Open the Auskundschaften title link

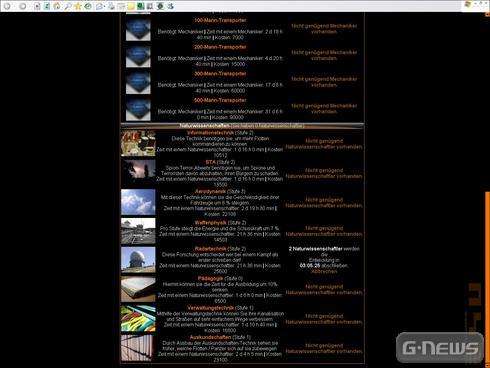point(210,337)
